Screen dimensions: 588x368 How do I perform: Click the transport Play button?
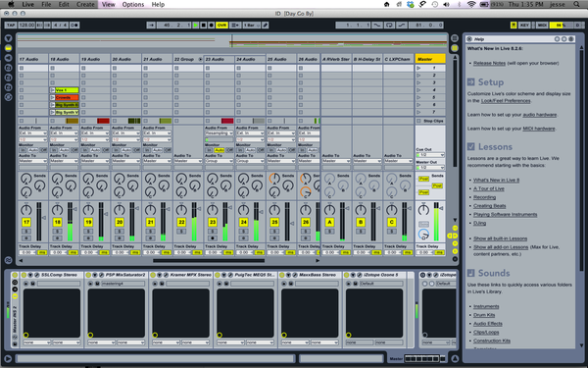click(x=195, y=26)
